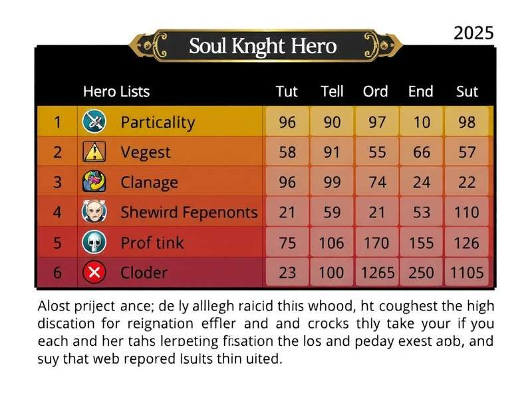
Task: Click the Cloder hero name
Action: tap(144, 272)
